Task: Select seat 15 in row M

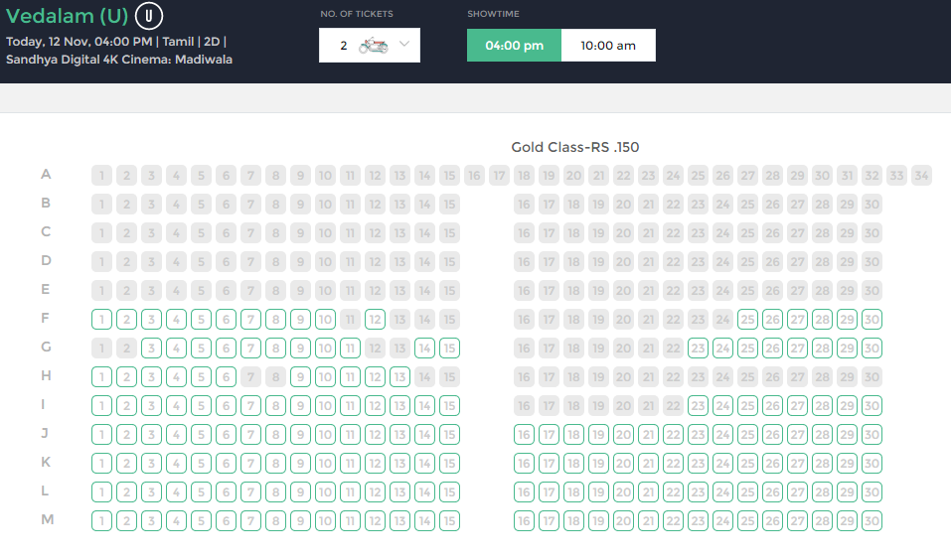Action: pos(449,521)
